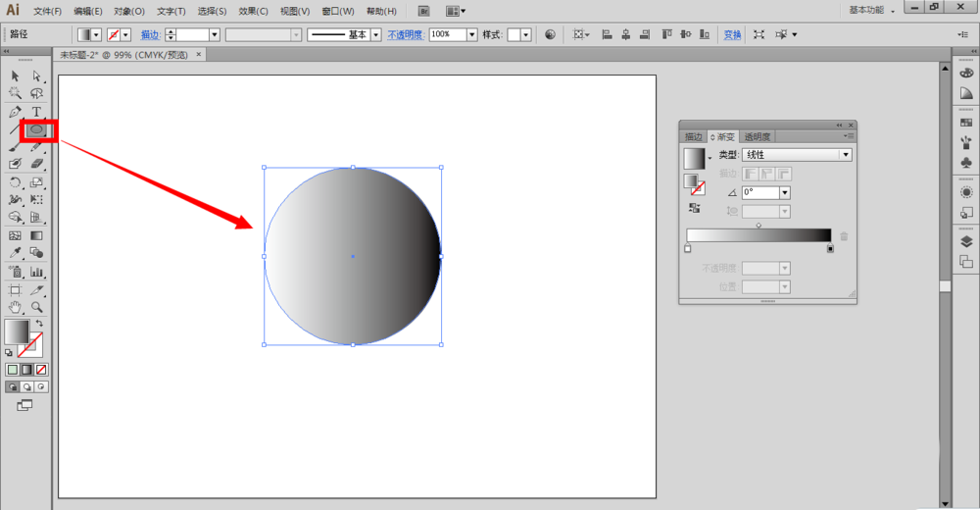This screenshot has width=980, height=510.
Task: Open the 效果(C) menu
Action: click(x=253, y=11)
